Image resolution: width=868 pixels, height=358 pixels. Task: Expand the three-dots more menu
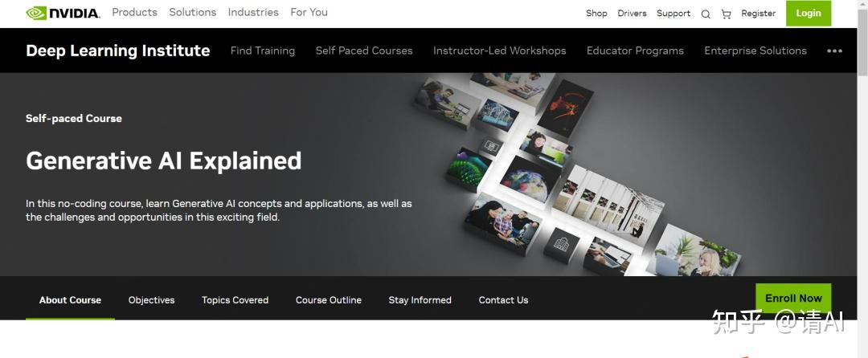click(x=834, y=51)
